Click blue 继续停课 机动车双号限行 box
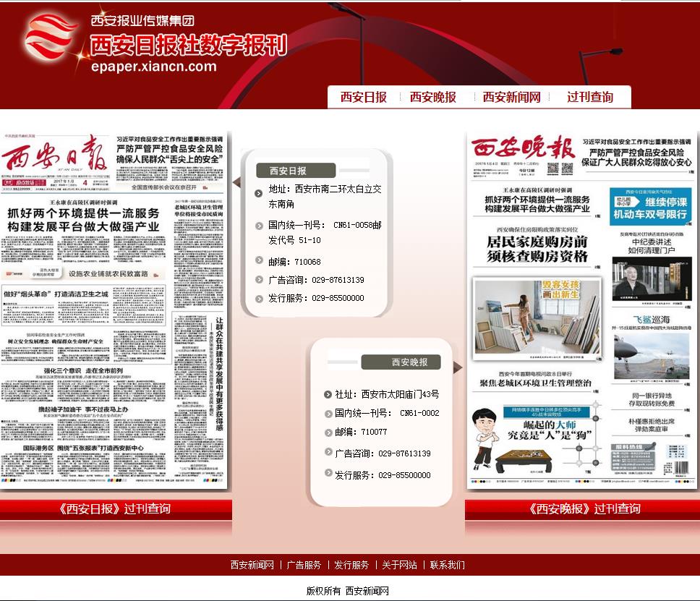700x601 pixels. [650, 207]
